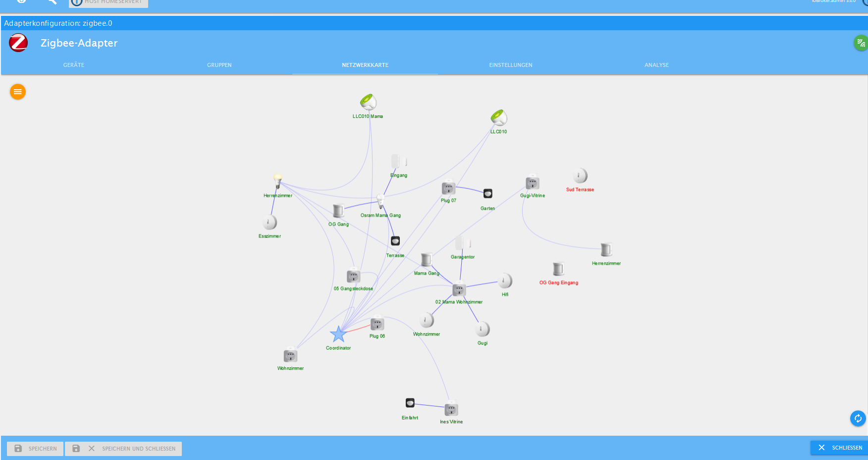Click the Wohnzimmer plug node at bottom left
The height and width of the screenshot is (460, 868).
(290, 355)
